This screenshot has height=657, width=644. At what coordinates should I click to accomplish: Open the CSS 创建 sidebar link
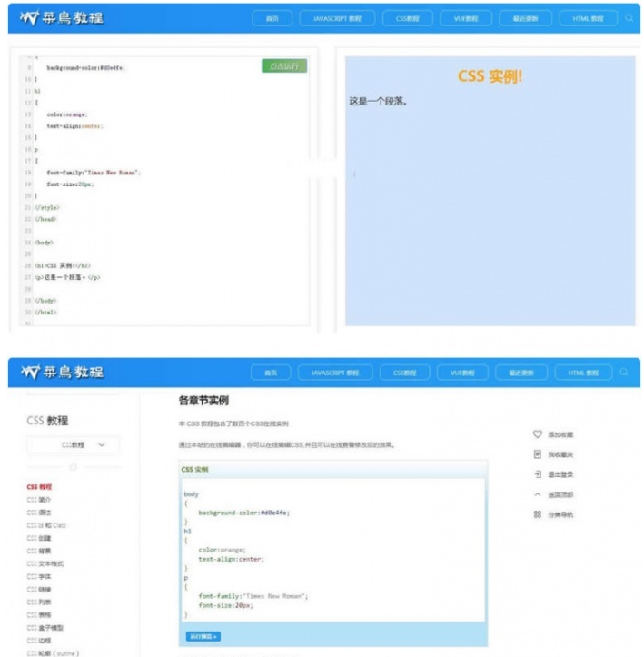click(x=39, y=538)
